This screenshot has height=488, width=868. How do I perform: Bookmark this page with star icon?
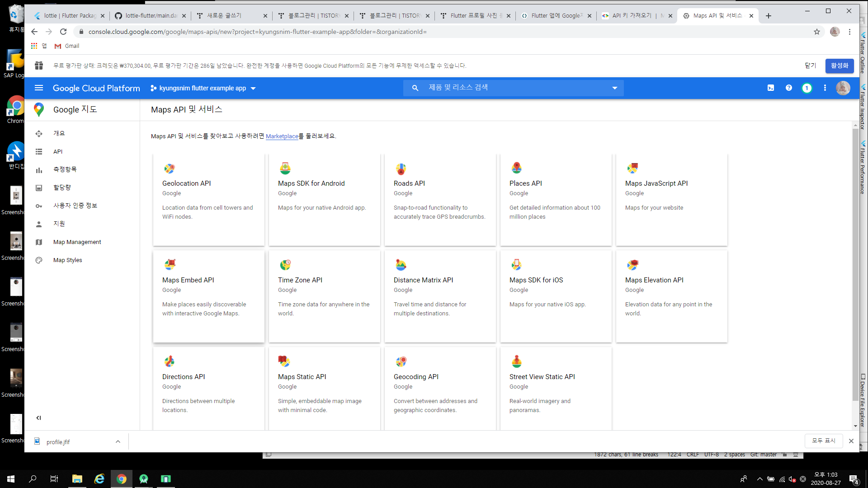[817, 32]
